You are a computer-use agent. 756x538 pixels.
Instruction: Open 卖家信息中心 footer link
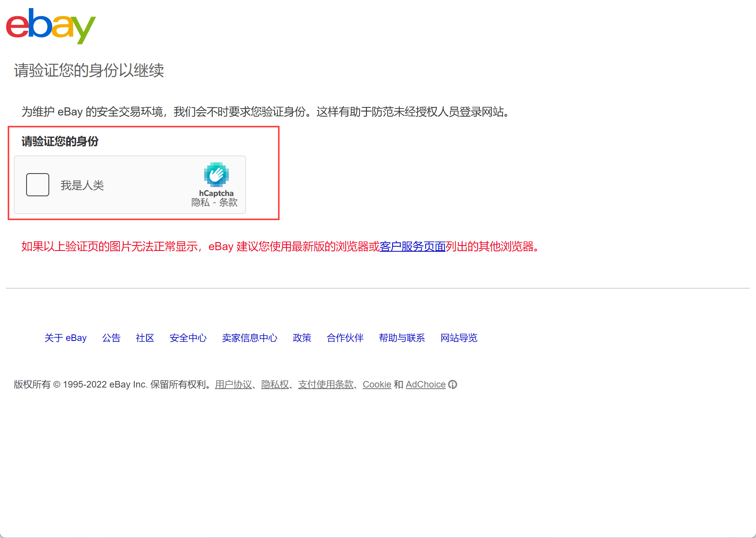click(x=250, y=338)
